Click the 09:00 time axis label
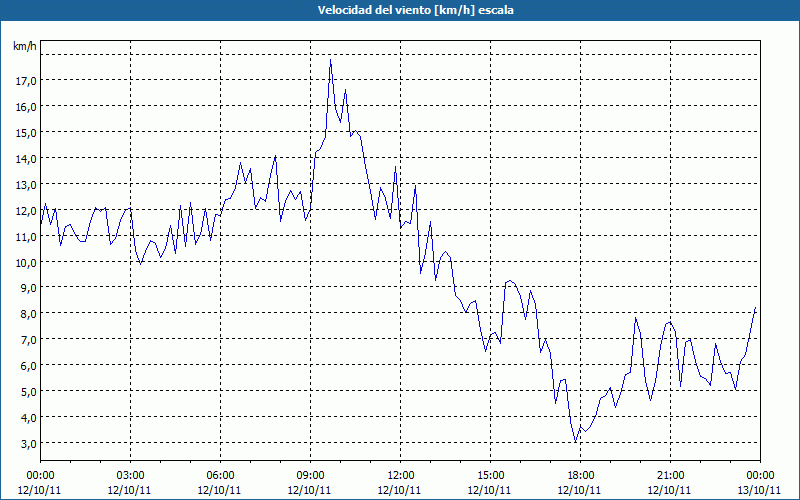The width and height of the screenshot is (800, 500). 310,476
